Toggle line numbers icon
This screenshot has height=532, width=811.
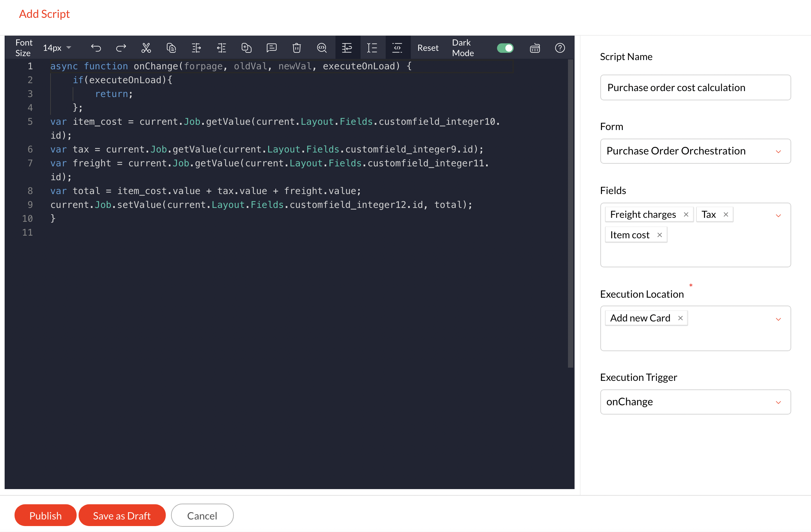pyautogui.click(x=372, y=48)
